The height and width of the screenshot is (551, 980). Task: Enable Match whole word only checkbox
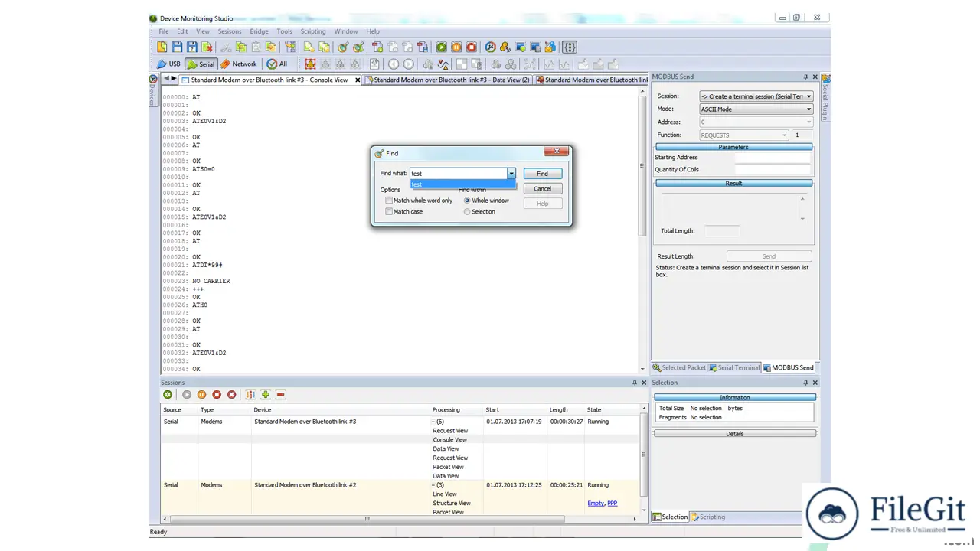click(x=389, y=201)
